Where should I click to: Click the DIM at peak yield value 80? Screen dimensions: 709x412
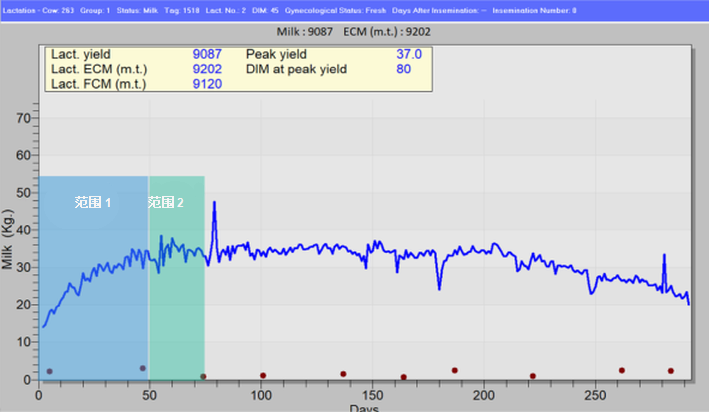coord(403,69)
